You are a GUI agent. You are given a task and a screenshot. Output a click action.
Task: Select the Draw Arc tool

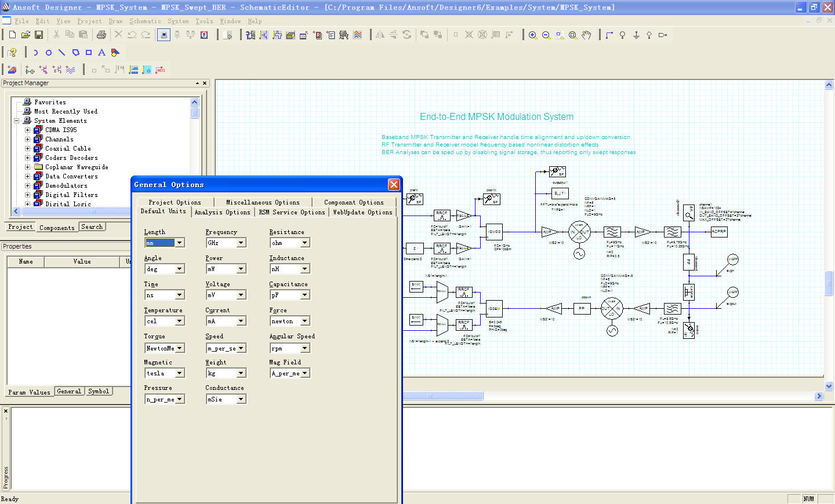pos(35,52)
